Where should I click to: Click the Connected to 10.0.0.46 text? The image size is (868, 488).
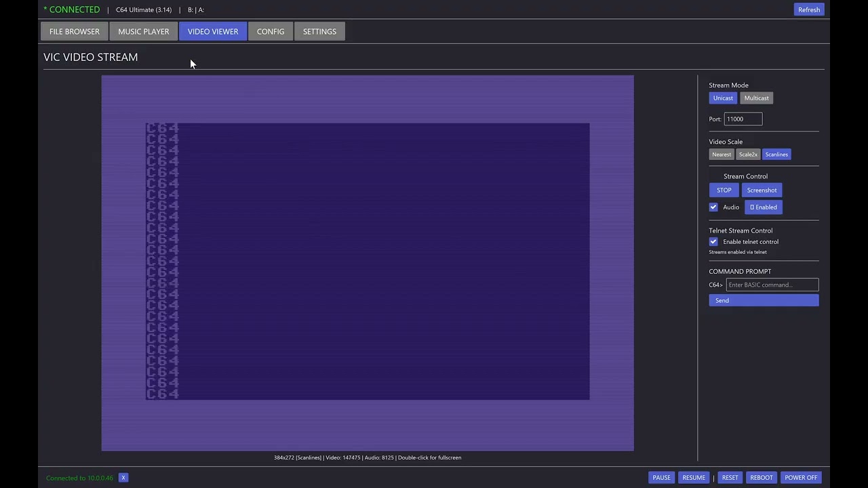click(79, 478)
